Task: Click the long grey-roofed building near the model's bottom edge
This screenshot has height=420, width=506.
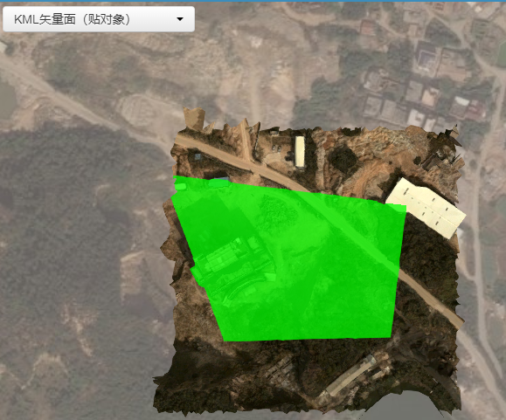Action: pos(350,375)
